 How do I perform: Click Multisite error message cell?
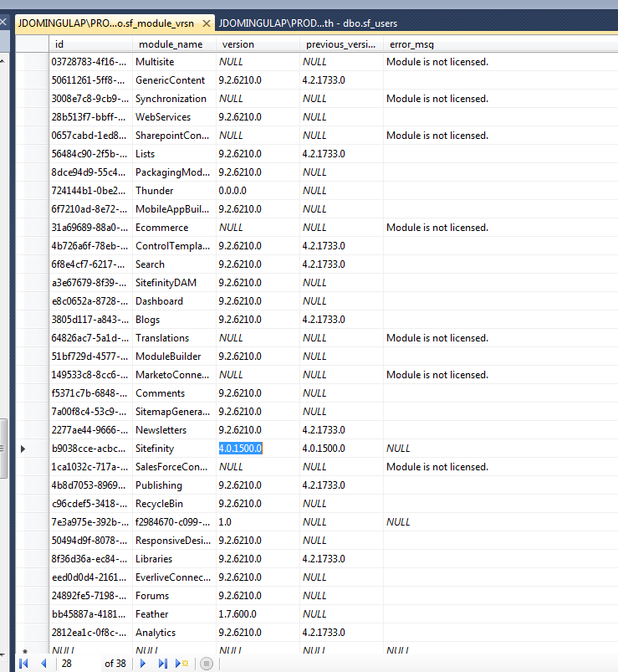(500, 62)
